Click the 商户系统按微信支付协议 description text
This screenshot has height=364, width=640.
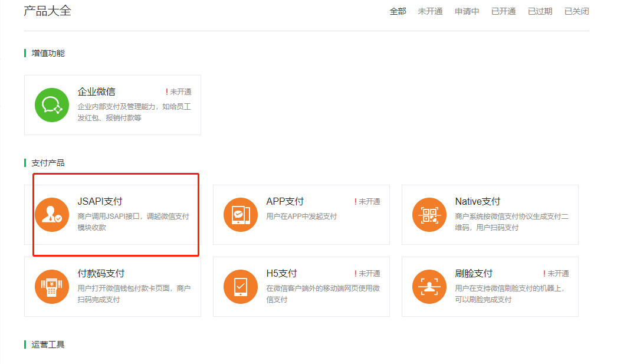[512, 222]
